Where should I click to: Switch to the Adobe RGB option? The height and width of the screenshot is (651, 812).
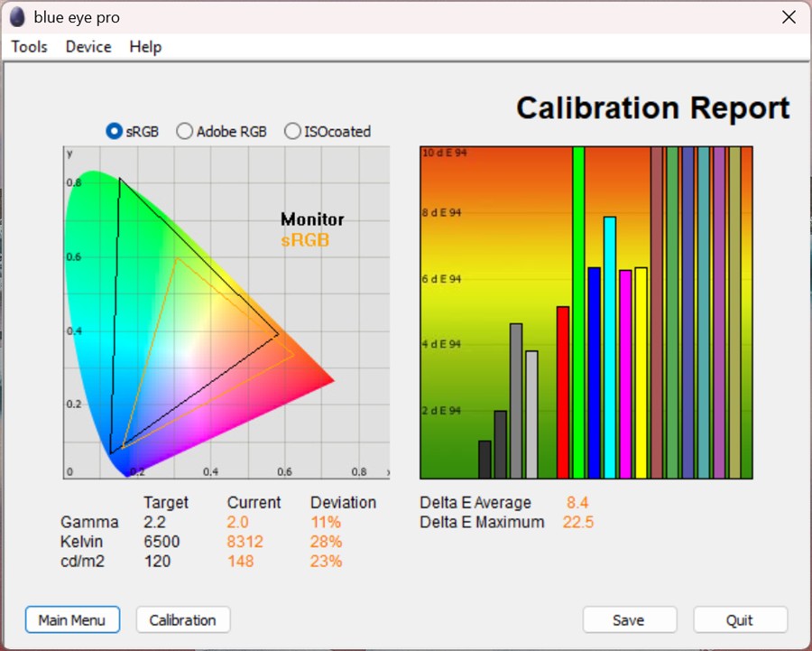(184, 132)
